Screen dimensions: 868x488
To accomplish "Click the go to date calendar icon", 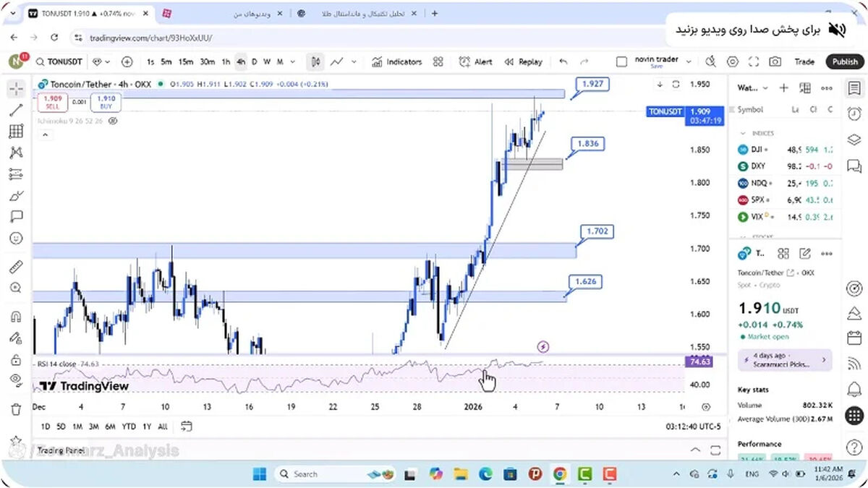I will tap(186, 426).
